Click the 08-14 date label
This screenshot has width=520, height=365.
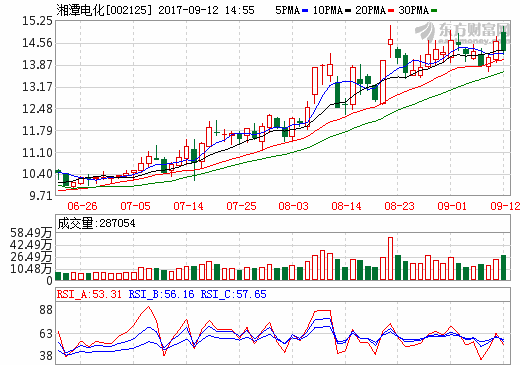click(346, 206)
